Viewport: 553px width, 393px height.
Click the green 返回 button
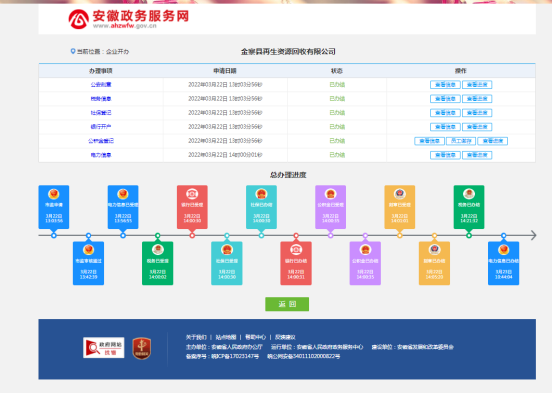click(287, 304)
